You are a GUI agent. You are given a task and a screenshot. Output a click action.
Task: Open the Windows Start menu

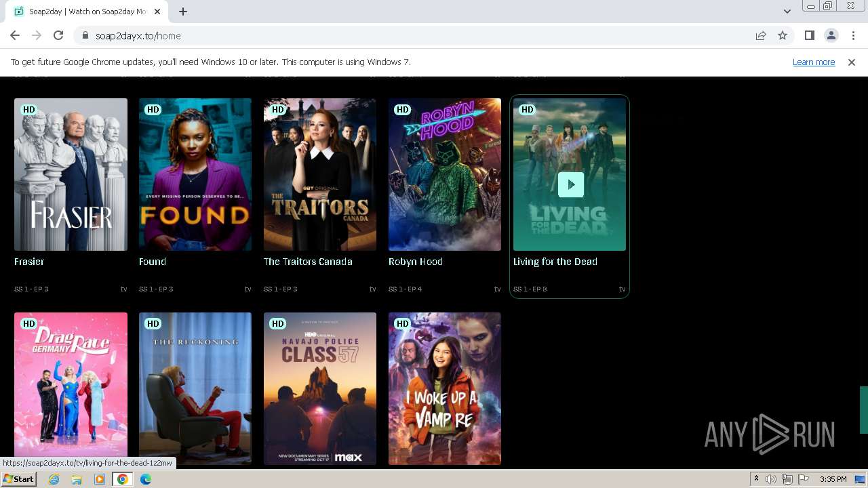[19, 479]
